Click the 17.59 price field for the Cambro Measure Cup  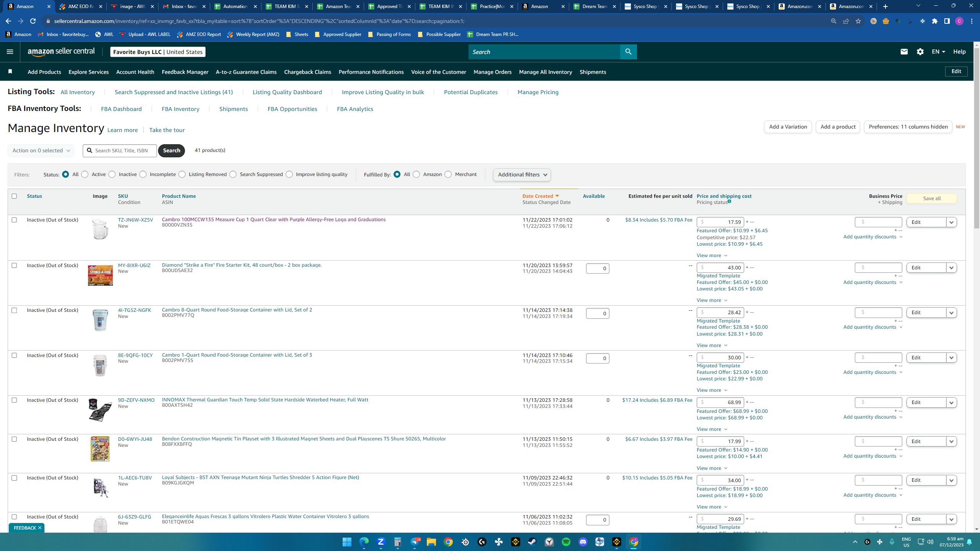pos(720,222)
